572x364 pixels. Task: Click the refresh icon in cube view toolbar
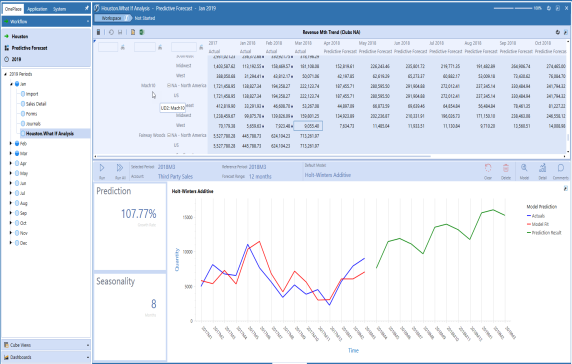[x=111, y=32]
